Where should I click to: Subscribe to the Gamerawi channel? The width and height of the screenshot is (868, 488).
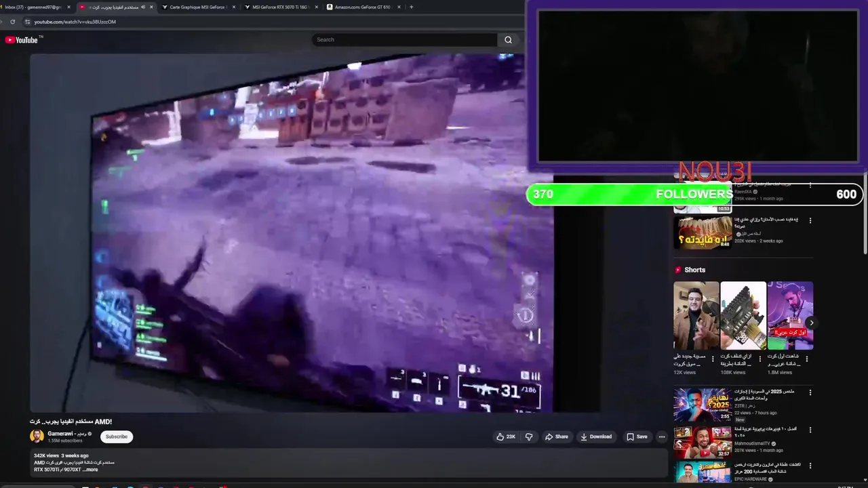tap(117, 436)
